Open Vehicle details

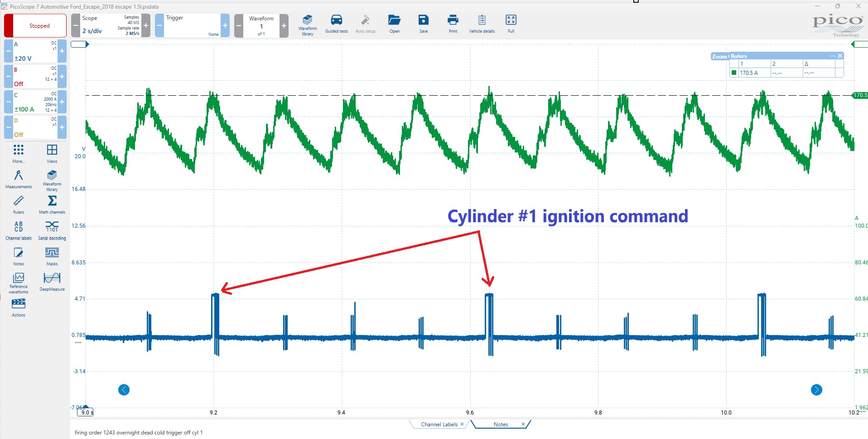(482, 24)
